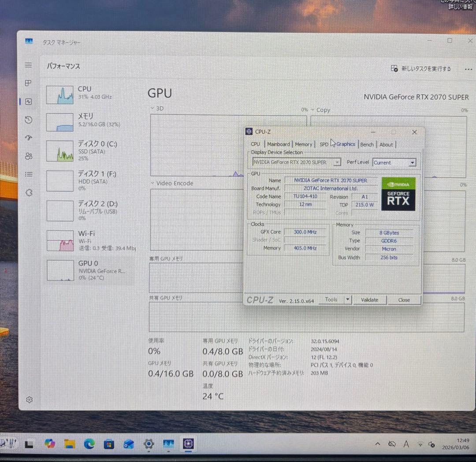This screenshot has width=476, height=462.
Task: Click the 新しいタスクを実行する button
Action: tap(421, 69)
